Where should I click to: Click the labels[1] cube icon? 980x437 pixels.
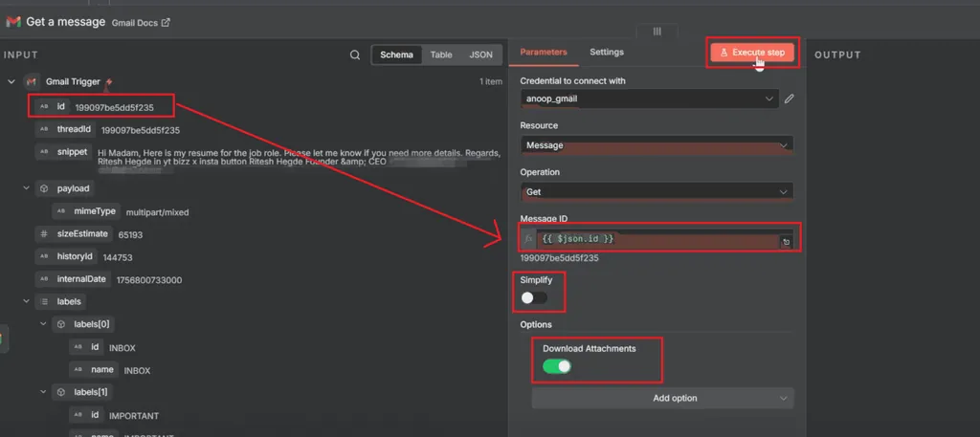(x=61, y=392)
